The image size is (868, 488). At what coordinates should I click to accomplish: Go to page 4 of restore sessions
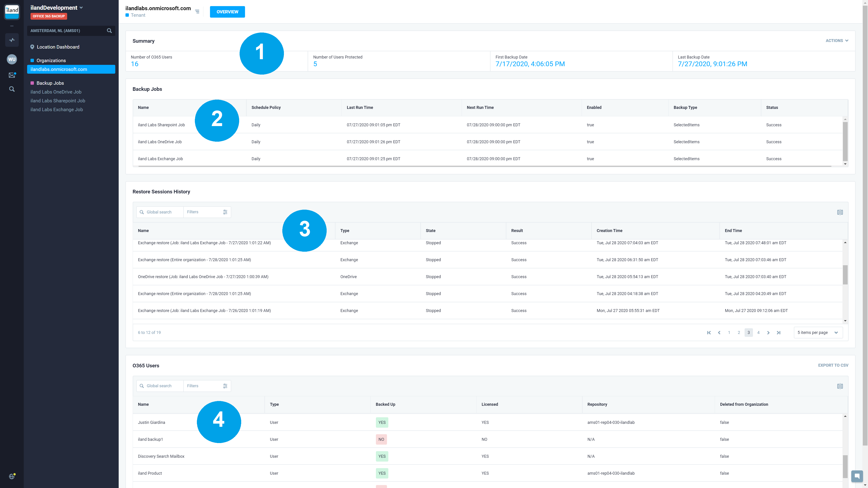point(758,332)
